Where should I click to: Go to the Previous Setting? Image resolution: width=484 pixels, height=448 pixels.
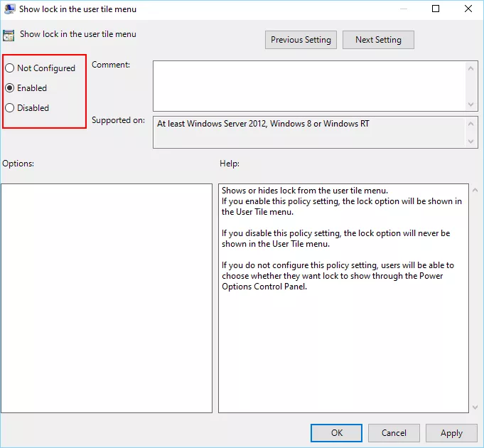[301, 40]
